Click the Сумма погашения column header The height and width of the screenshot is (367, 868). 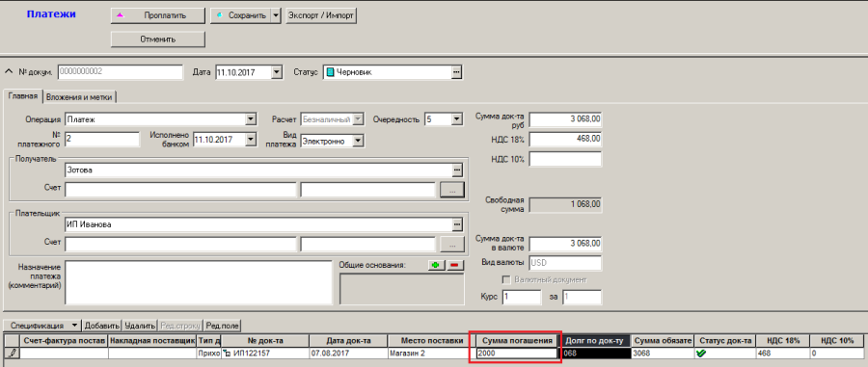(x=517, y=340)
